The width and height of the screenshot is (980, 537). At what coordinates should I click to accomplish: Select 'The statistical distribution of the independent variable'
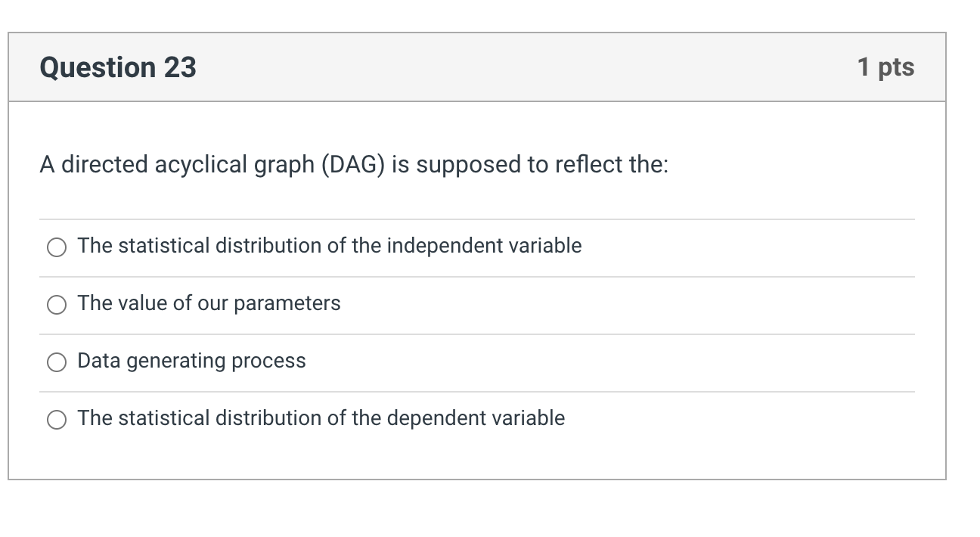[56, 247]
